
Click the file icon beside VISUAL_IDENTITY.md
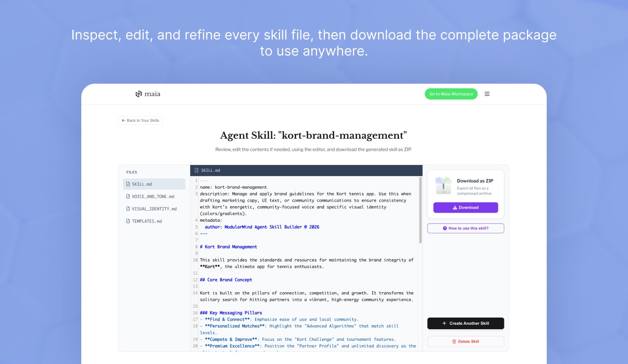[x=128, y=209]
